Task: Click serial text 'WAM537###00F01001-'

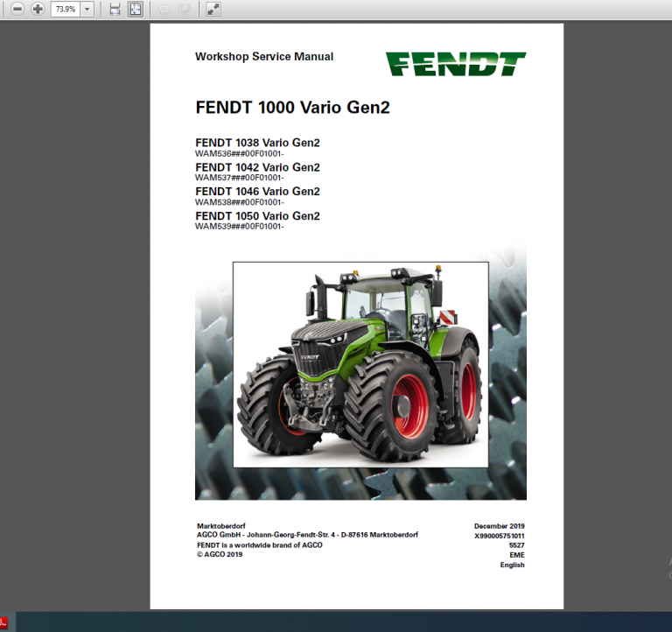Action: (x=240, y=178)
